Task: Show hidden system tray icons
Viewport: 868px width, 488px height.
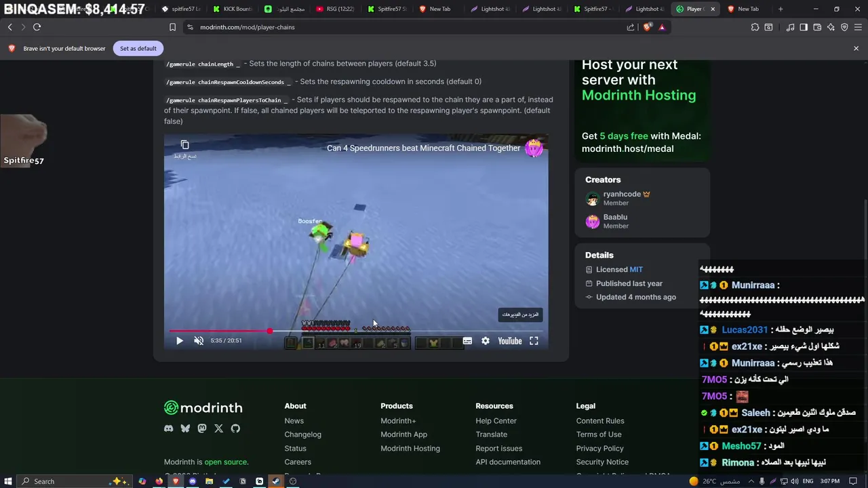Action: (750, 481)
